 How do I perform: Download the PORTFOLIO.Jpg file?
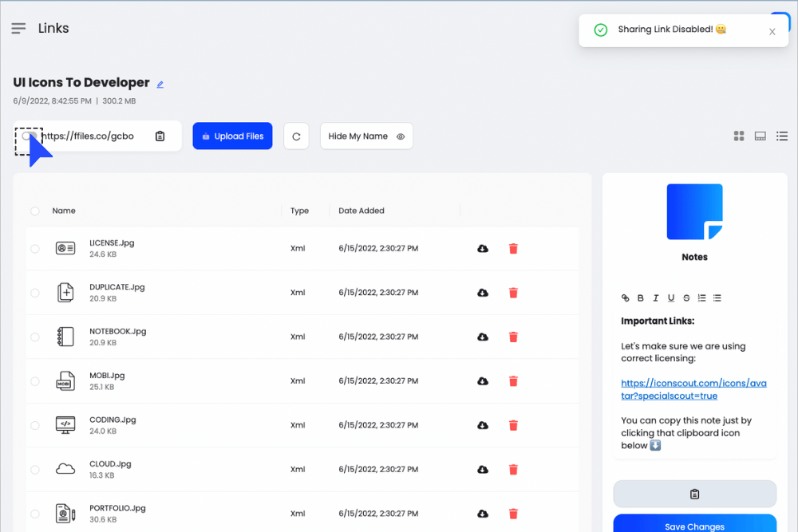[483, 514]
